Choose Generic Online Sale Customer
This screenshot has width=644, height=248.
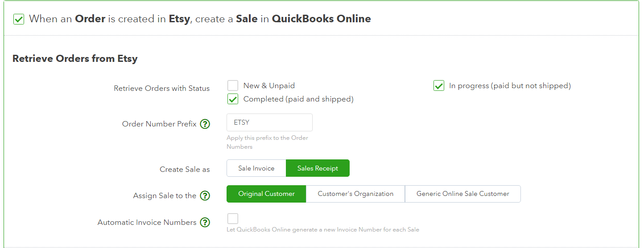tap(463, 194)
